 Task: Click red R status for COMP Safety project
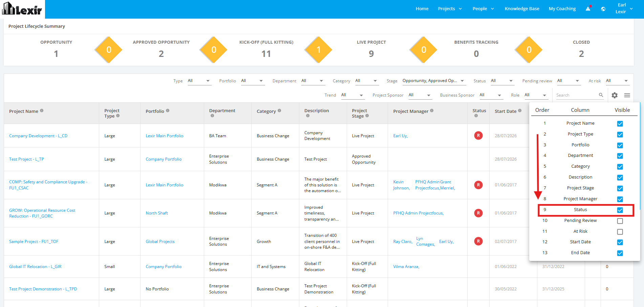[x=478, y=185]
